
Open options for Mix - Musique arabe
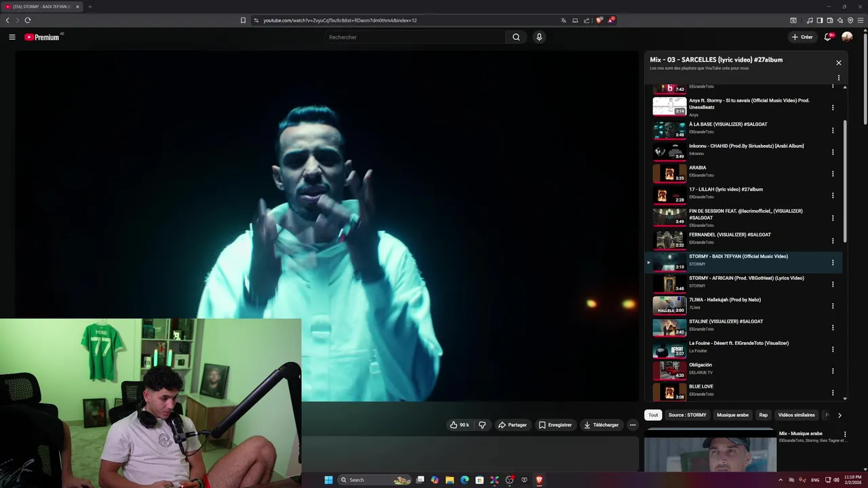point(845,434)
